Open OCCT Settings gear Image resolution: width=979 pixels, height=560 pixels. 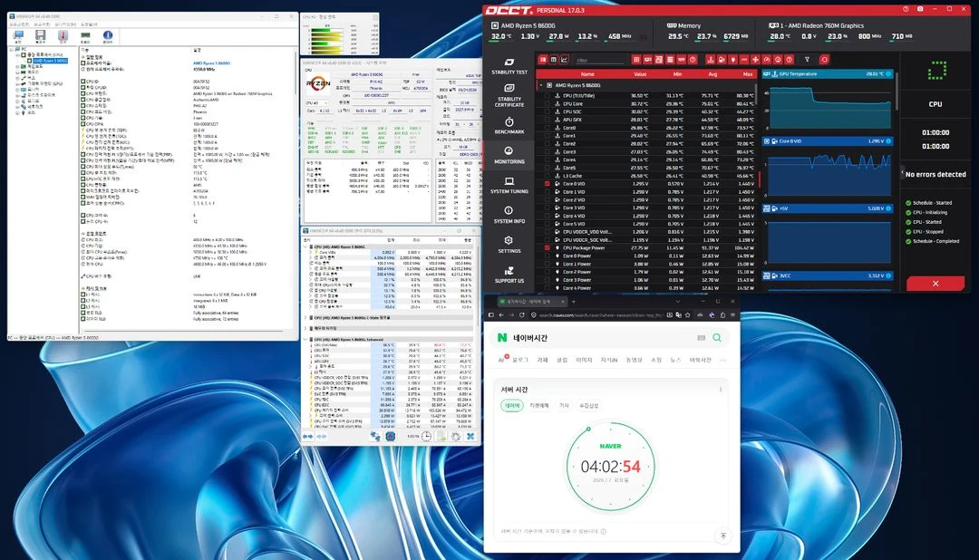(509, 244)
